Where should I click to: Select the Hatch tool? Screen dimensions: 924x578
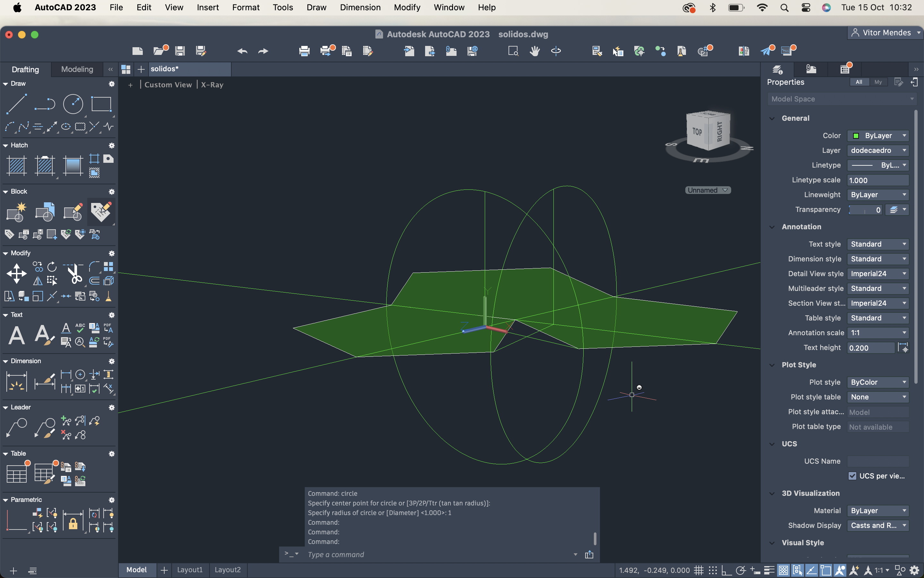pyautogui.click(x=16, y=165)
